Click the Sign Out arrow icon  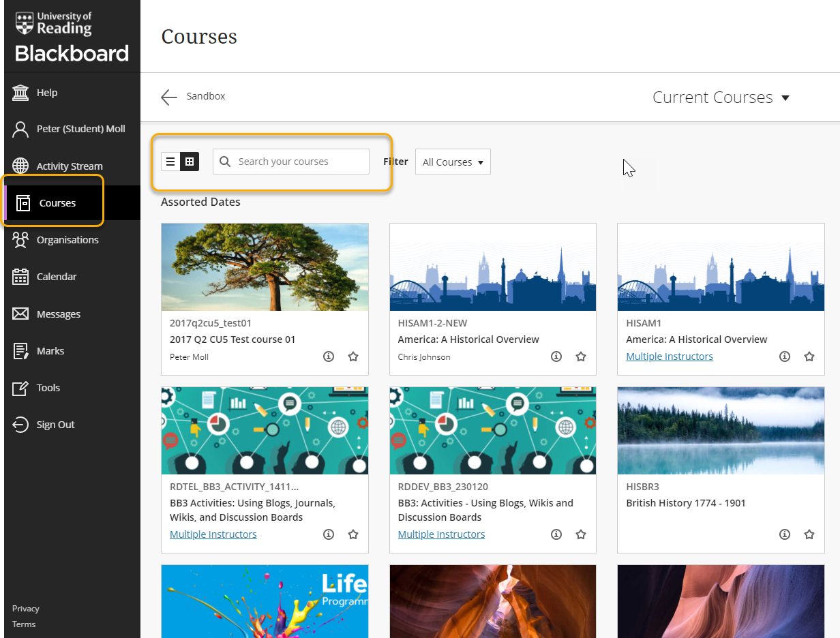tap(20, 424)
